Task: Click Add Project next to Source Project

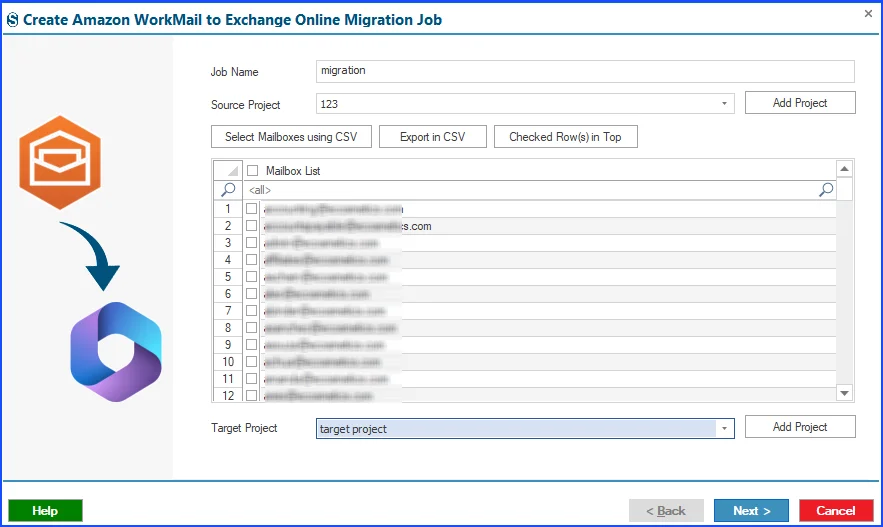Action: click(x=800, y=103)
